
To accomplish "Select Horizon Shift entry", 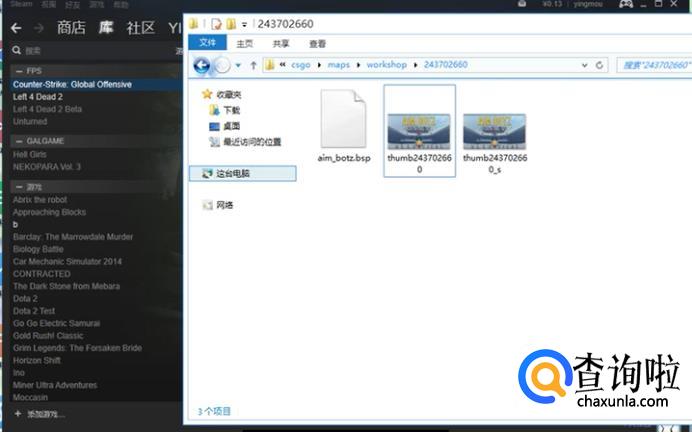I will pyautogui.click(x=37, y=361).
